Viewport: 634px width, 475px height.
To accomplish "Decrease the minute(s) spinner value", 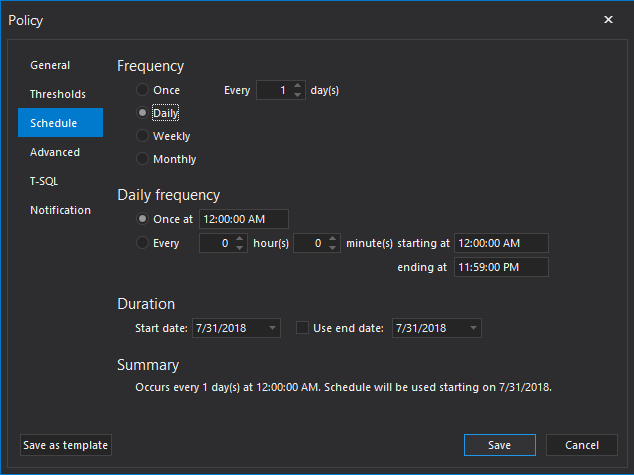I will click(x=334, y=248).
